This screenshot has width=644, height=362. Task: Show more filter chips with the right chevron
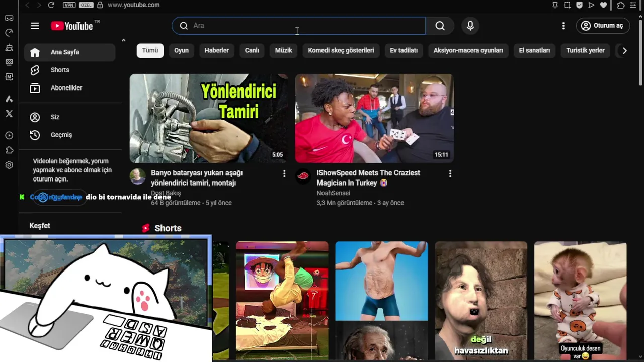pos(625,51)
